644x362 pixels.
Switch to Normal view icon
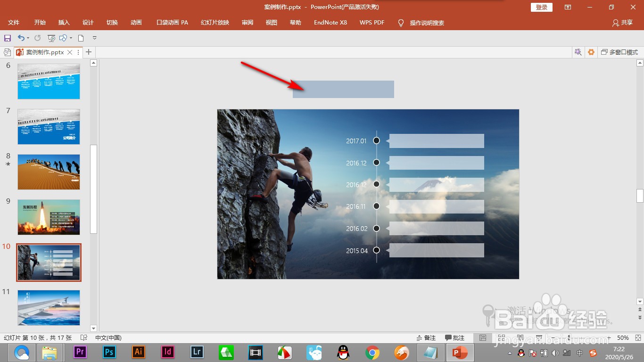click(x=483, y=338)
